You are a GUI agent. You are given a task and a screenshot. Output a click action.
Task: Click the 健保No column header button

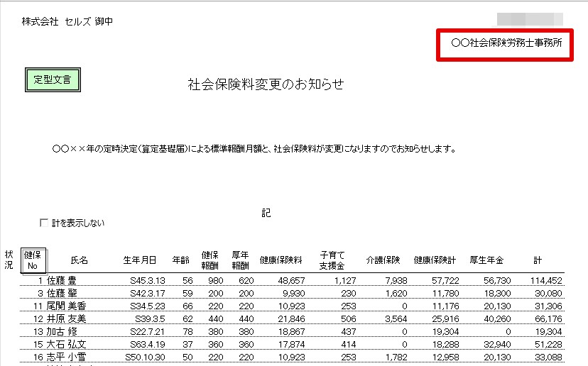click(x=33, y=260)
